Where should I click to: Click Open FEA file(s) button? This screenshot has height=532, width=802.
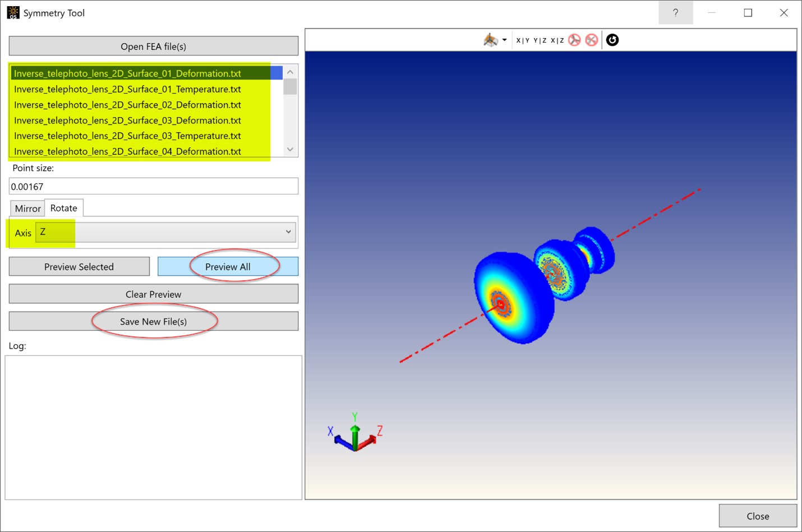click(x=154, y=47)
